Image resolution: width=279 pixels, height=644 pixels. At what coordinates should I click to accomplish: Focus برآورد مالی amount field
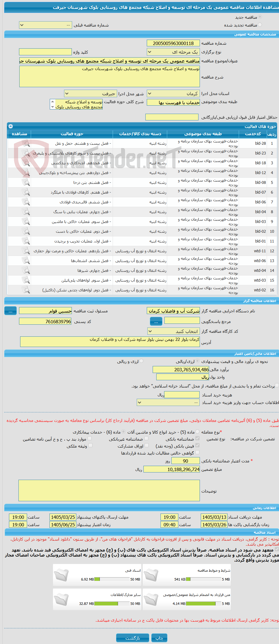[x=181, y=370]
